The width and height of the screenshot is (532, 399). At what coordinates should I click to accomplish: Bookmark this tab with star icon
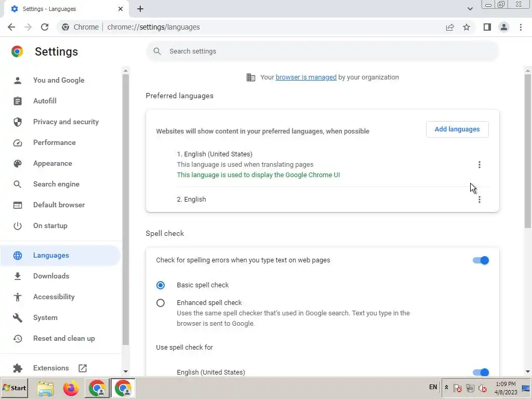(467, 27)
